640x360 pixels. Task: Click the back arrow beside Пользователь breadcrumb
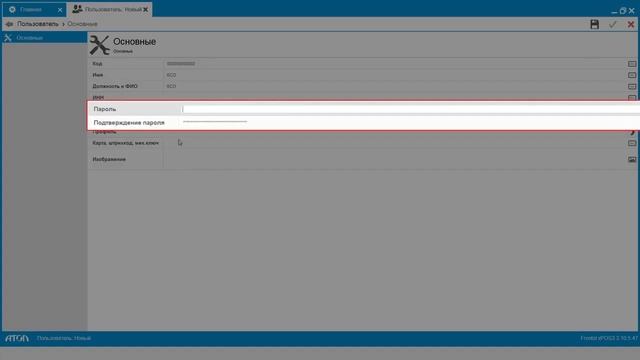9,24
